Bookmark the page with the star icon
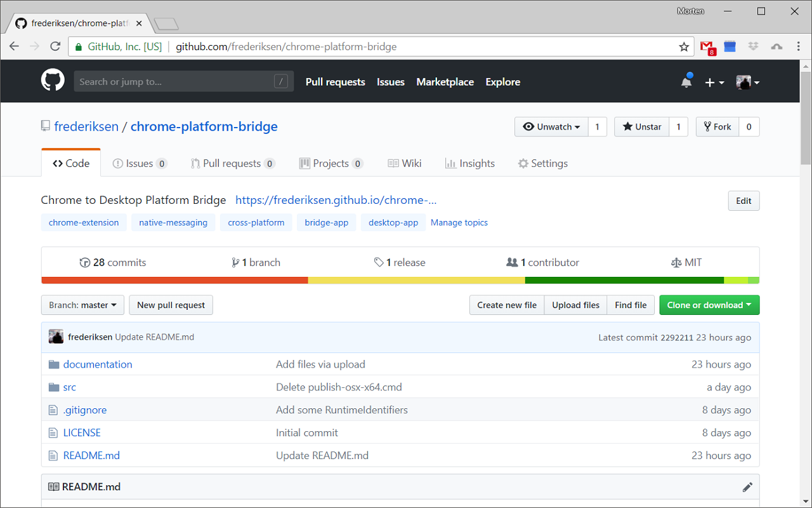Viewport: 812px width, 508px height. click(683, 46)
